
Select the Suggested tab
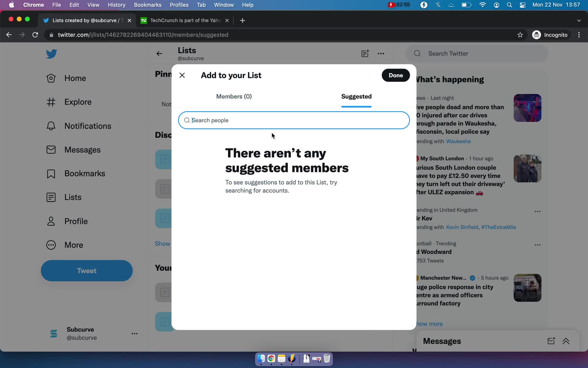[x=357, y=96]
